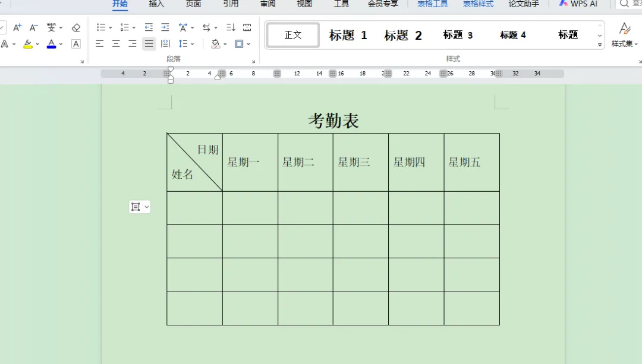Align text right
Screen dimensions: 642x364
tap(132, 44)
